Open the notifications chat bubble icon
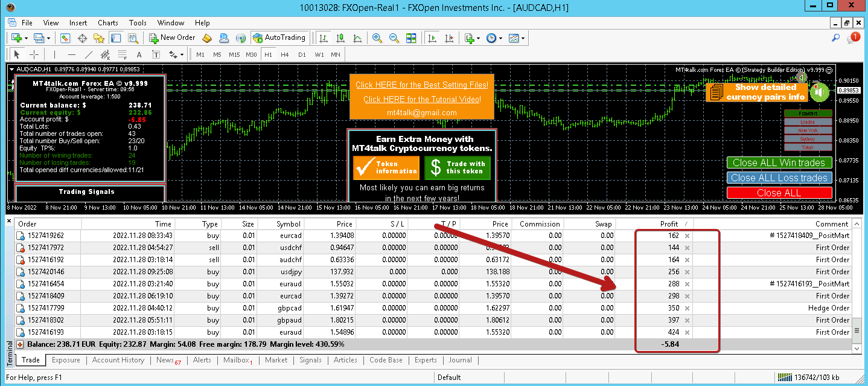The width and height of the screenshot is (868, 386). [854, 38]
